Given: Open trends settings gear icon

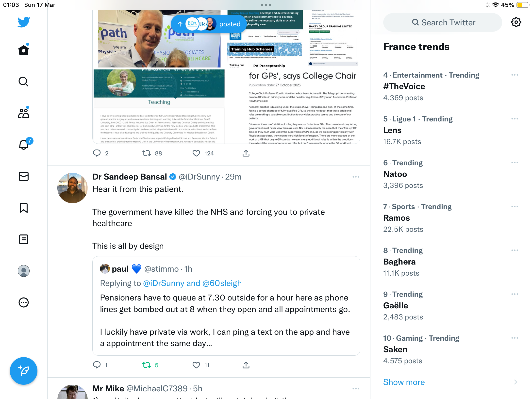Looking at the screenshot, I should [x=516, y=22].
